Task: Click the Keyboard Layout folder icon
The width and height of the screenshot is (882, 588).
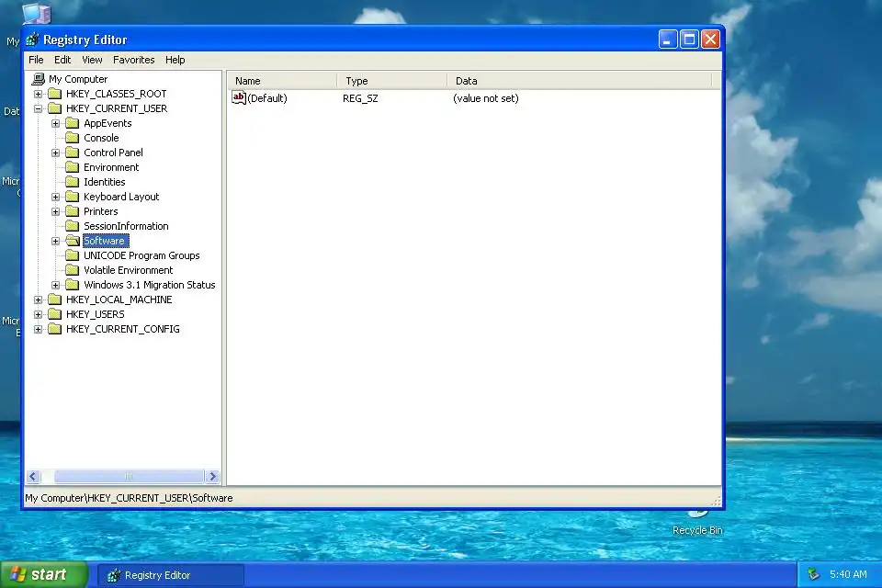Action: tap(72, 196)
